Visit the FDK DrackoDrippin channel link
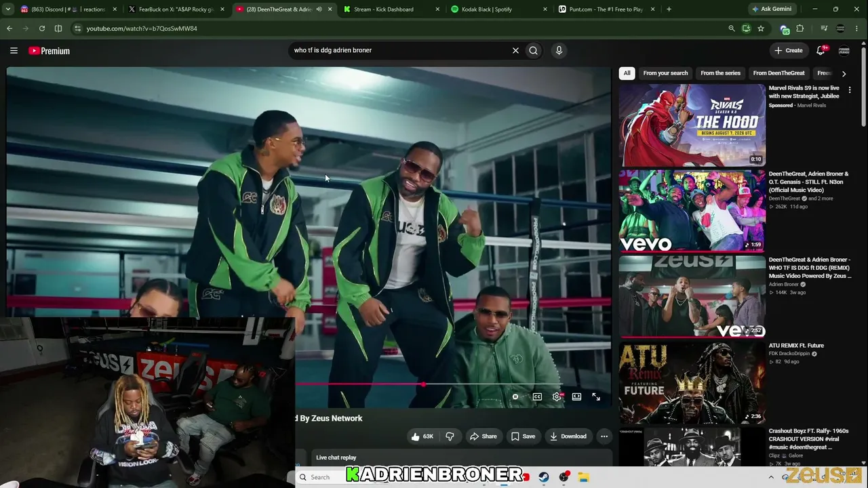Screen dimensions: 868x488 tap(790, 354)
